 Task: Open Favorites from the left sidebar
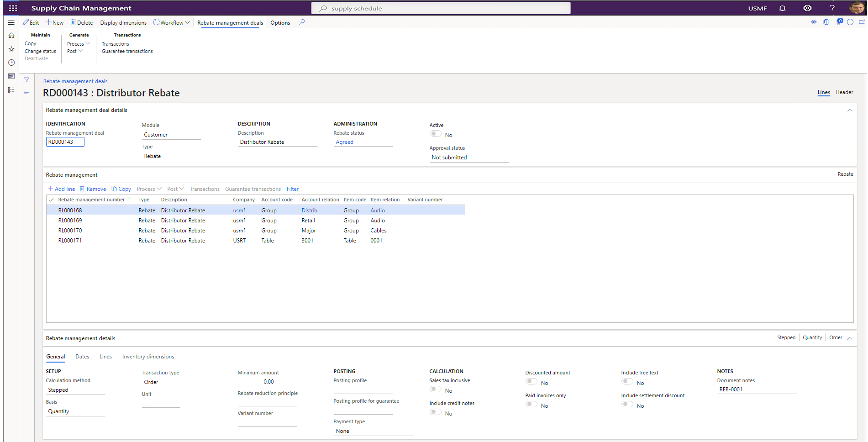point(11,49)
